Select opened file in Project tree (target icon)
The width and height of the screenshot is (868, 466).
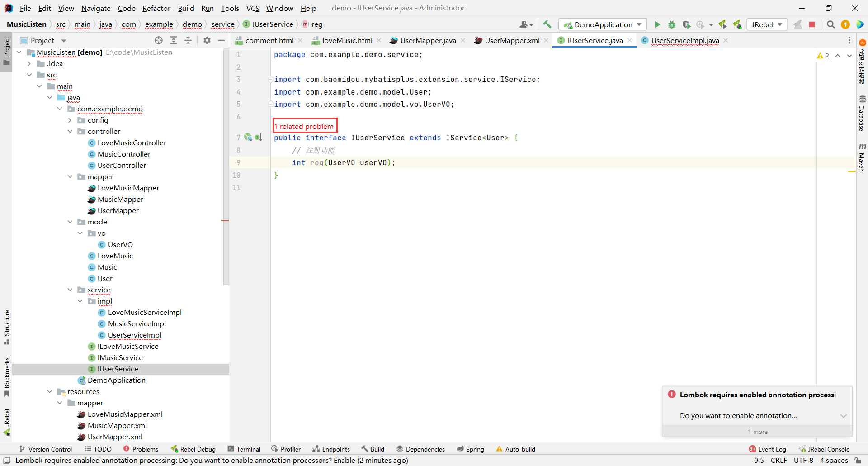pyautogui.click(x=159, y=40)
